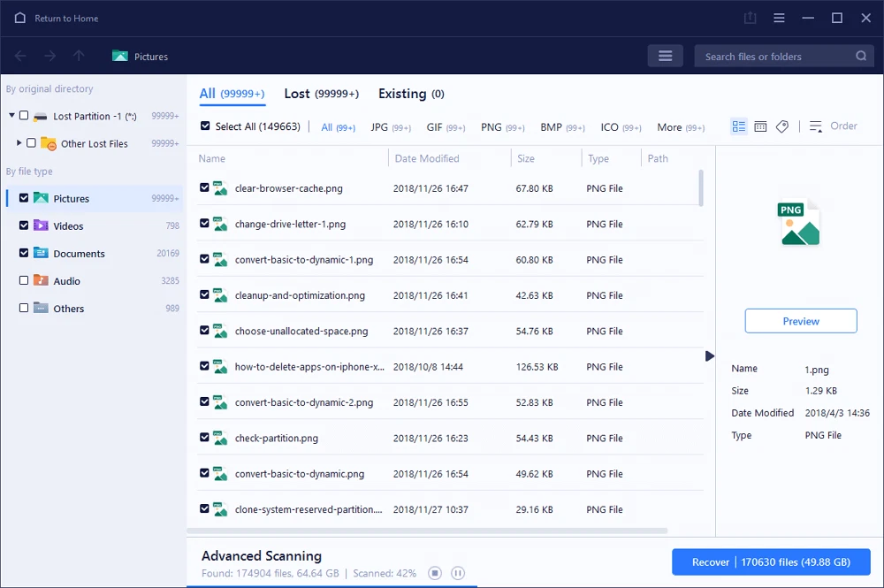This screenshot has height=588, width=884.
Task: Switch to details list view icon
Action: (738, 126)
